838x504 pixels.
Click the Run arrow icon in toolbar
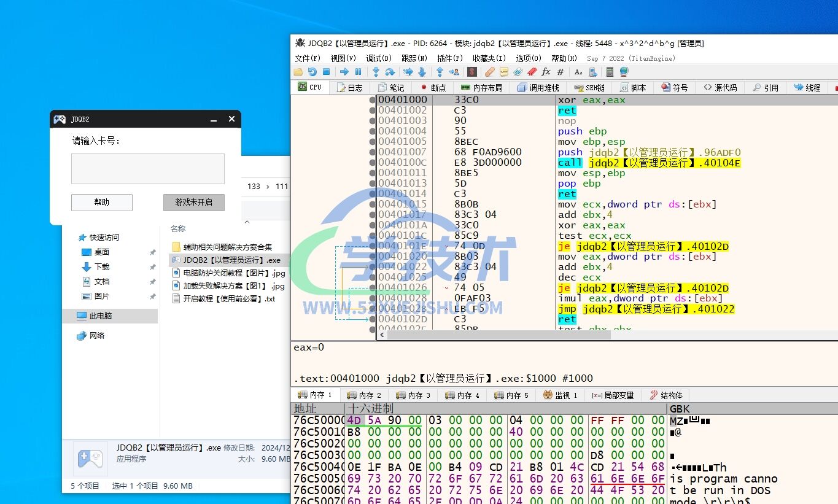(344, 72)
